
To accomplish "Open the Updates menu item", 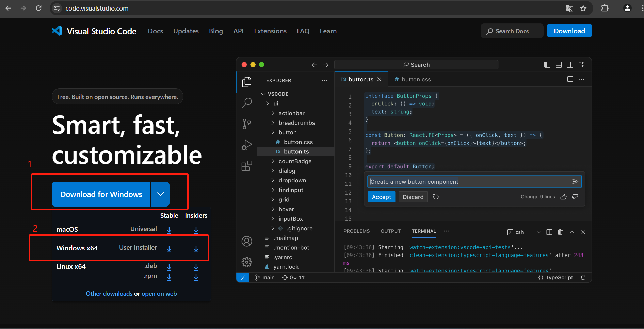I will point(186,31).
